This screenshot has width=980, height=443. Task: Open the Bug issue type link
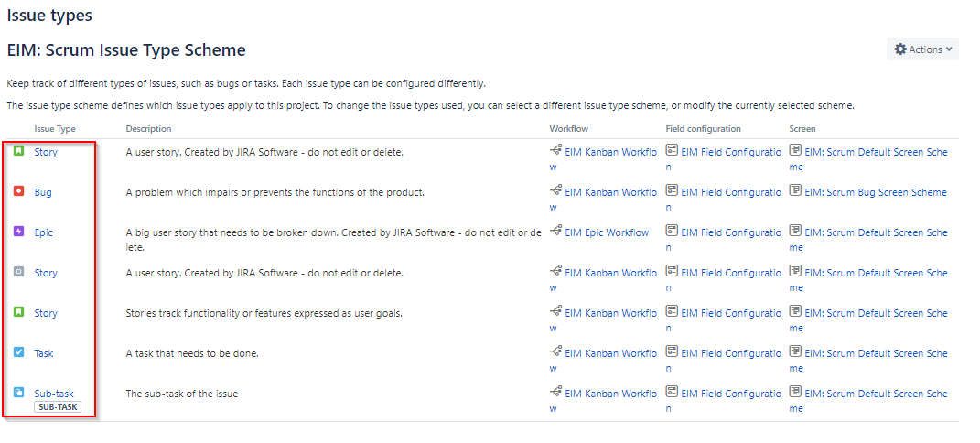pos(43,192)
